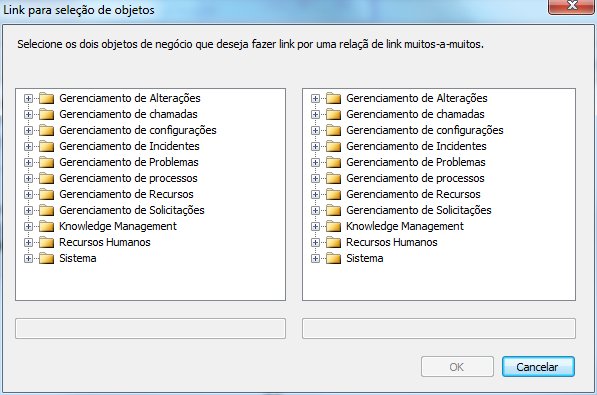Click left folder icon for Recursos Humanos
597x395 pixels.
coord(47,242)
